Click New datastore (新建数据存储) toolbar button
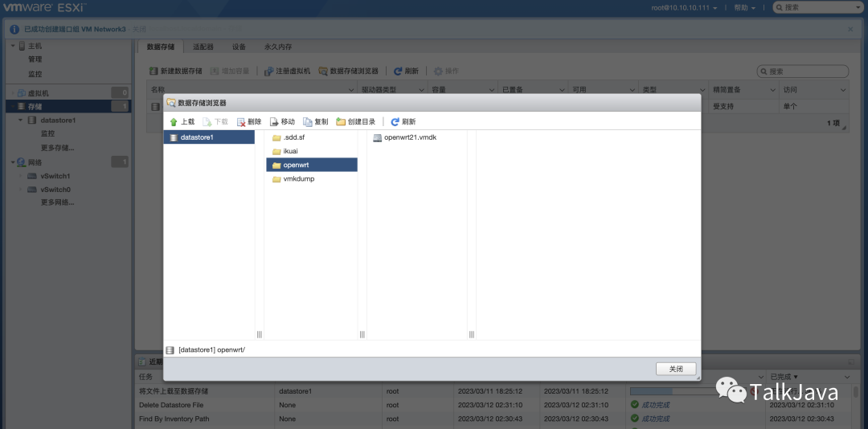 175,71
